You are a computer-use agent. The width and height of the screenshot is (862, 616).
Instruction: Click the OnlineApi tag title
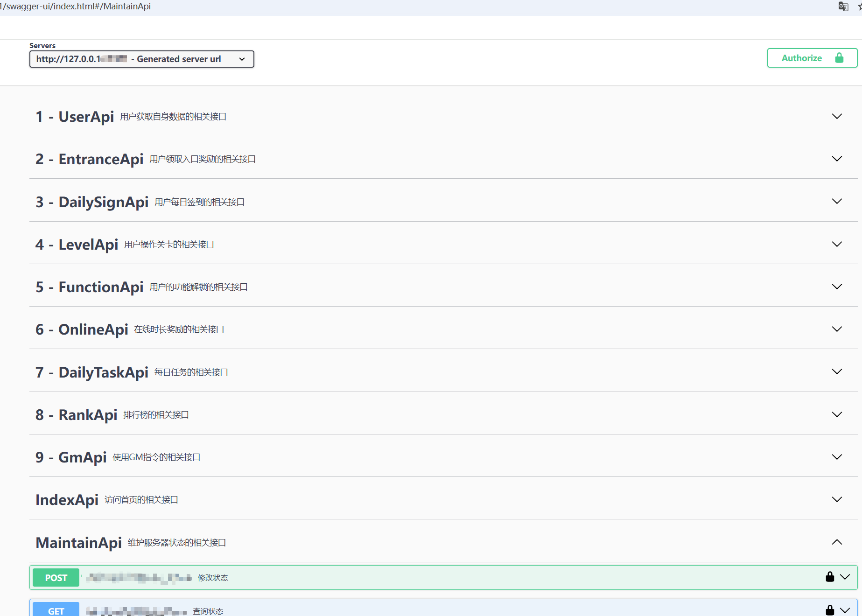pyautogui.click(x=82, y=329)
